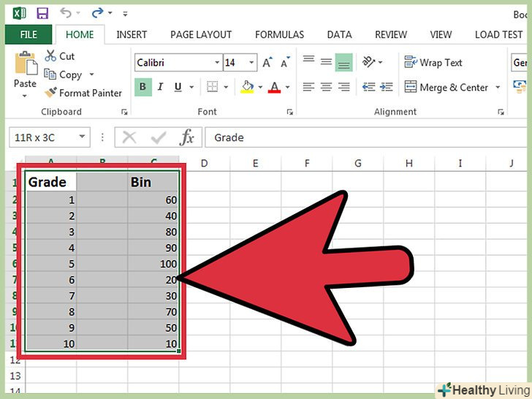Open the Font dialog launcher

tap(289, 112)
